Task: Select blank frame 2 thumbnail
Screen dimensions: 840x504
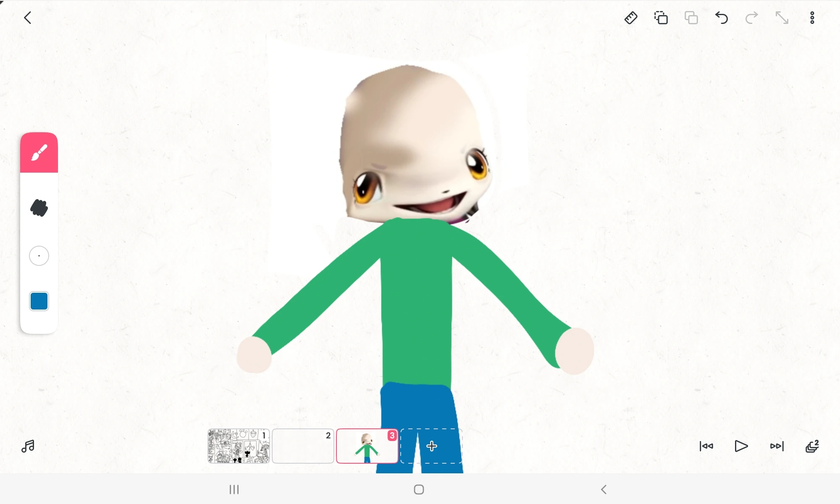Action: tap(303, 446)
